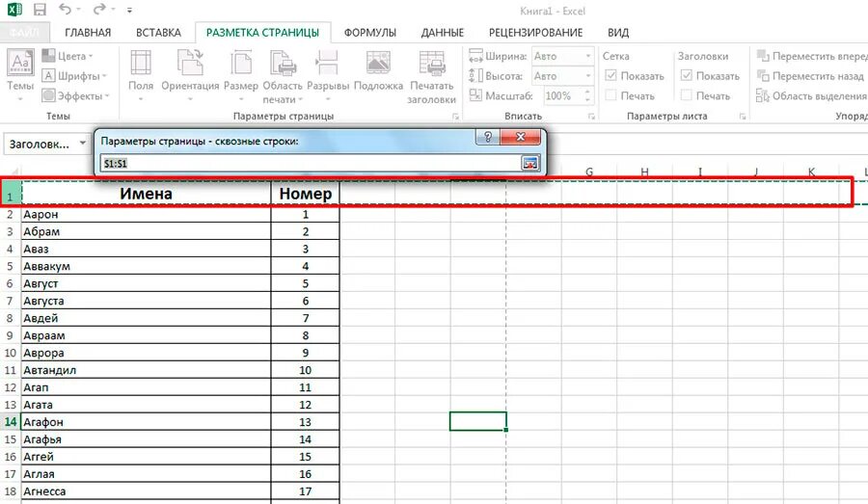Click the cell containing 'Аввакум'
868x504 pixels.
click(x=147, y=266)
